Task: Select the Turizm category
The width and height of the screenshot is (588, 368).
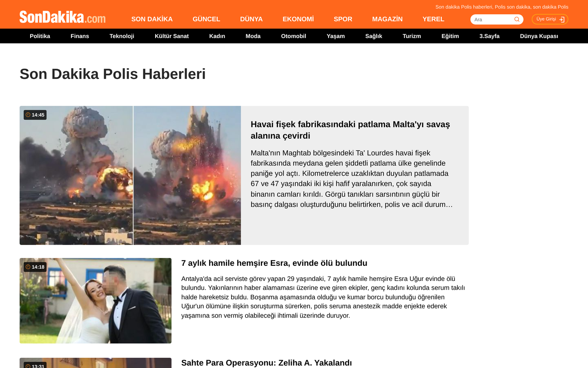Action: (412, 36)
